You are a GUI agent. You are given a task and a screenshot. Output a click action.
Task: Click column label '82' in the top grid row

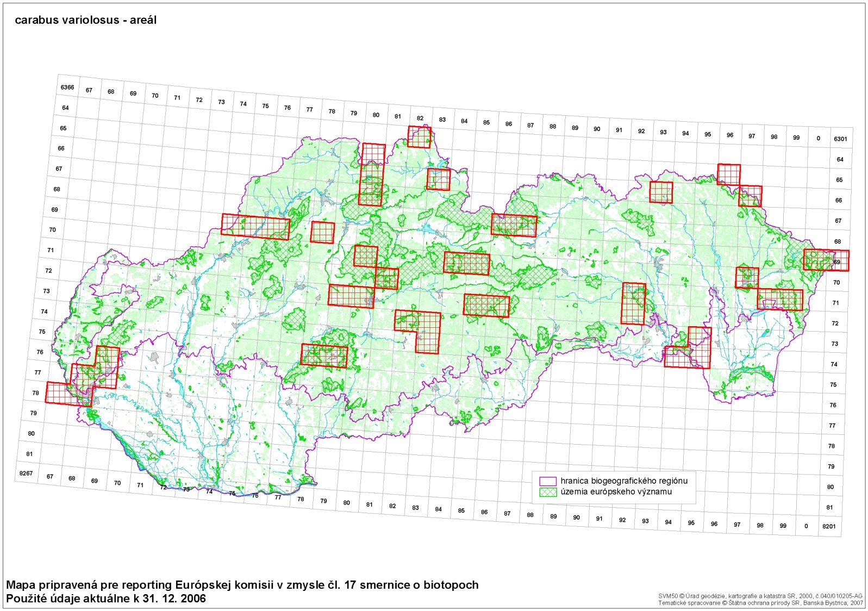coord(420,118)
